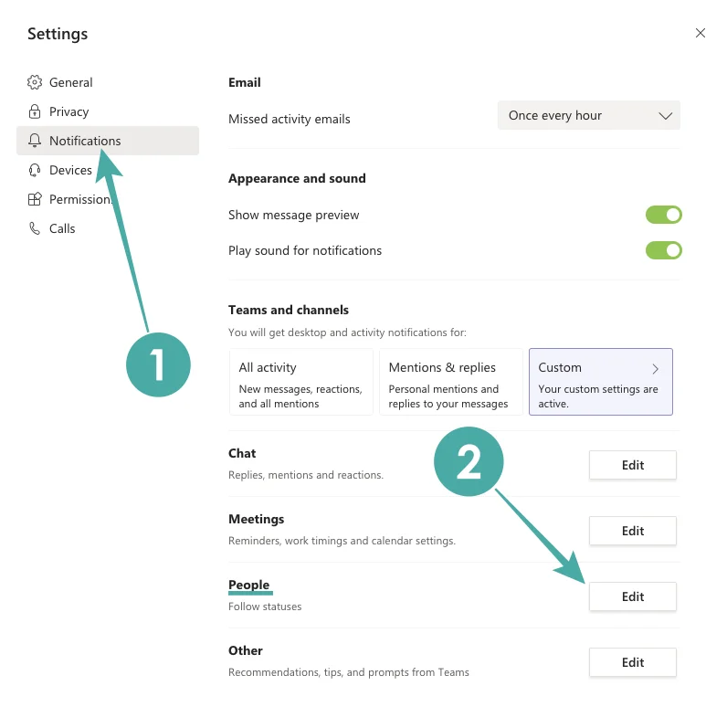Click the chevron on Custom card
The width and height of the screenshot is (727, 728).
tap(656, 369)
